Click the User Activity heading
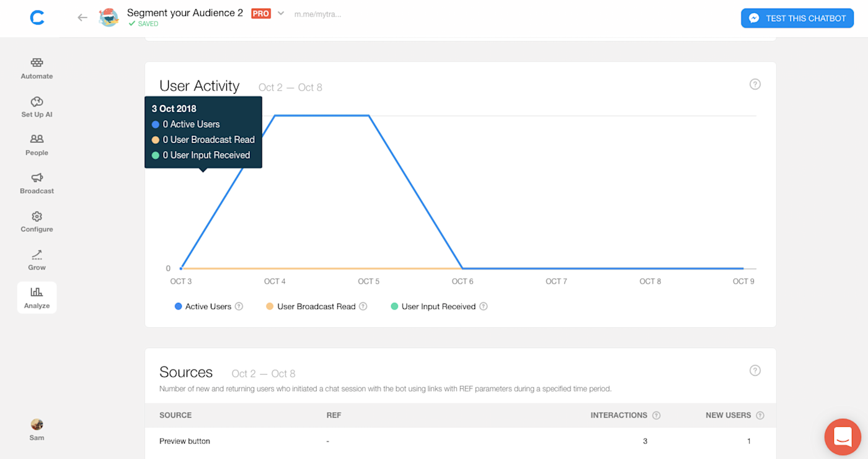This screenshot has width=868, height=459. click(200, 85)
